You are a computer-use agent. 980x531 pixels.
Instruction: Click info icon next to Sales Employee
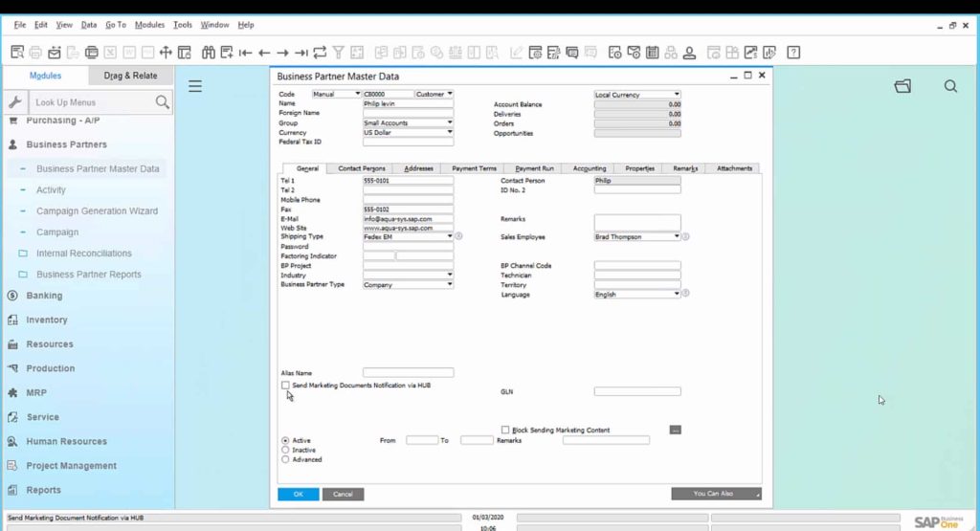685,236
